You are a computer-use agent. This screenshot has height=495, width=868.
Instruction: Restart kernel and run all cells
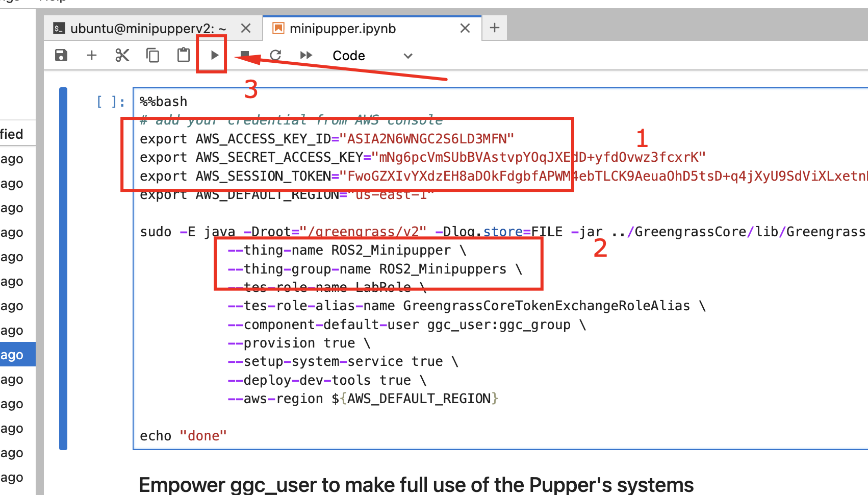[x=306, y=55]
